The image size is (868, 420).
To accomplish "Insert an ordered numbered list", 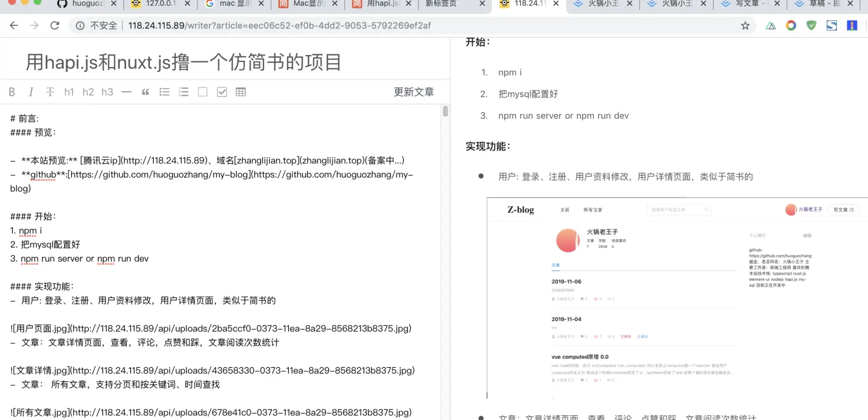I will point(183,92).
